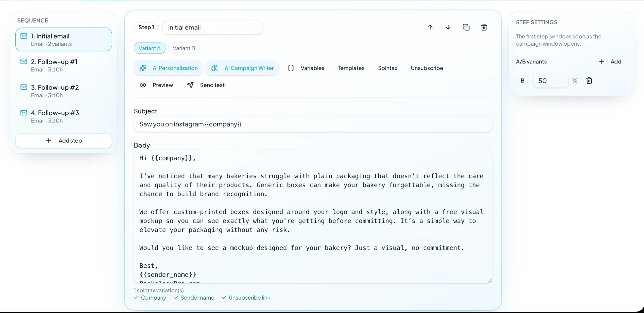Select 4. Follow-up #3 step
Viewport: 644px width, 313px height.
pos(64,116)
